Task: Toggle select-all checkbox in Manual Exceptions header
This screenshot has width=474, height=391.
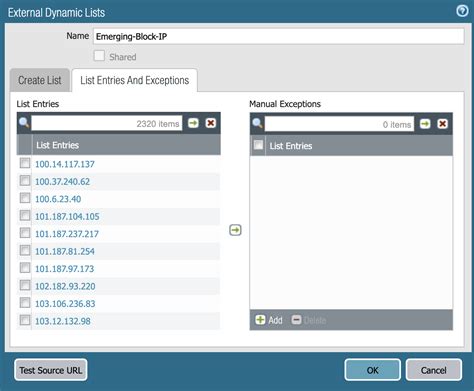Action: 258,145
